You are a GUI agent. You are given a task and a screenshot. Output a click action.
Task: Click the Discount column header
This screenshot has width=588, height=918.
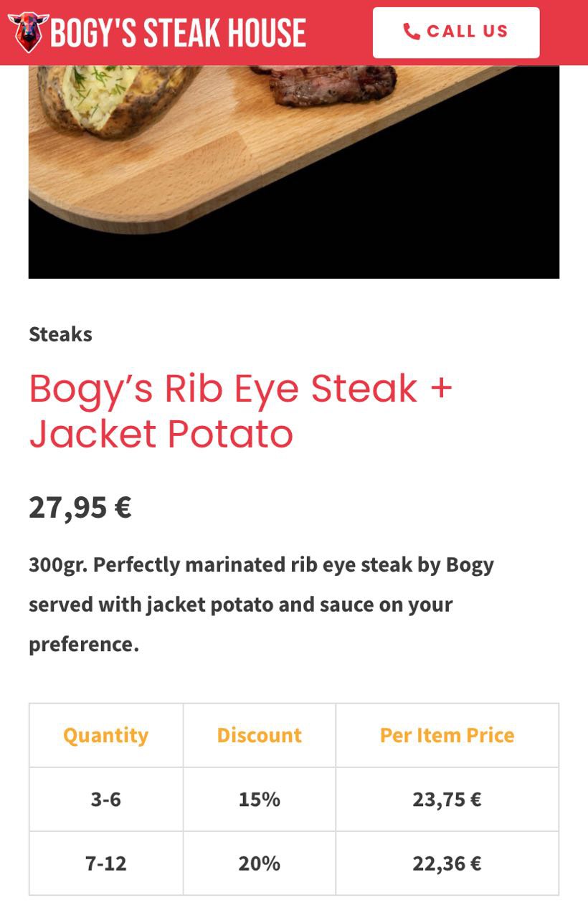click(x=259, y=735)
